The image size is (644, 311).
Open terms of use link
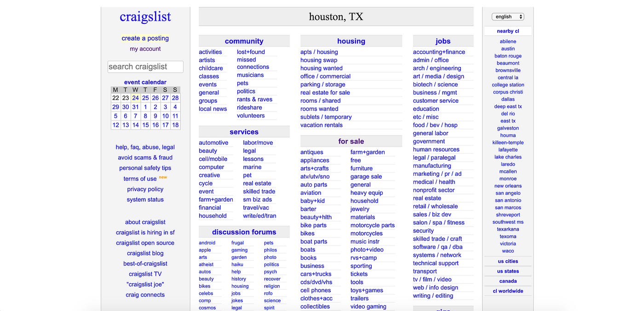(x=140, y=179)
